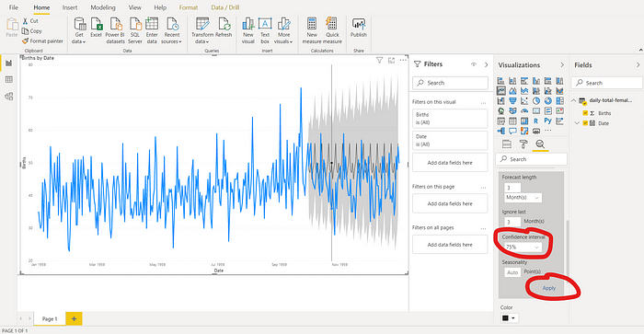Publish the report

pos(359,28)
